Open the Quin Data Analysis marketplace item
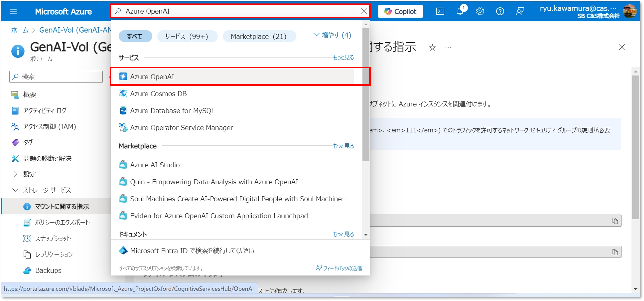Image resolution: width=644 pixels, height=301 pixels. click(236, 182)
